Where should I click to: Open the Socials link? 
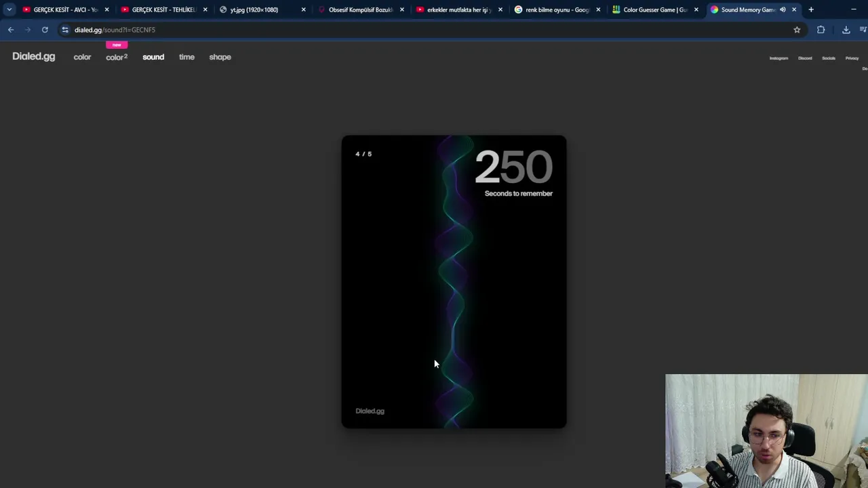[829, 58]
